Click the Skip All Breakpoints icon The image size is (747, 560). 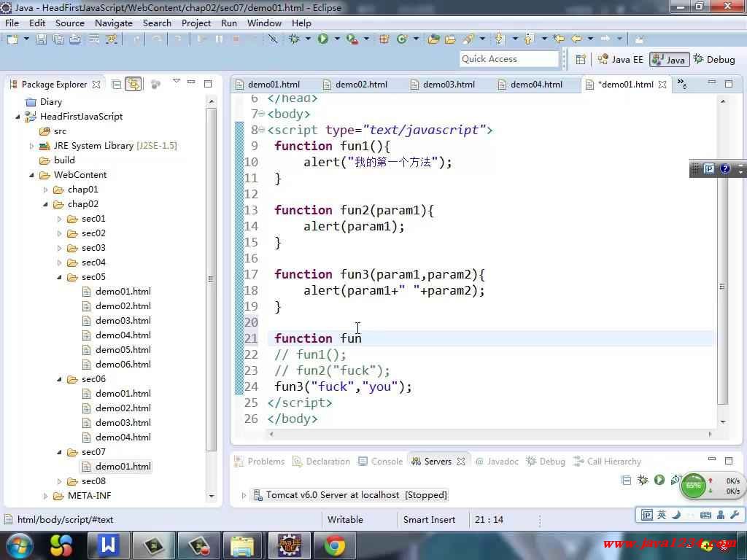click(x=273, y=39)
